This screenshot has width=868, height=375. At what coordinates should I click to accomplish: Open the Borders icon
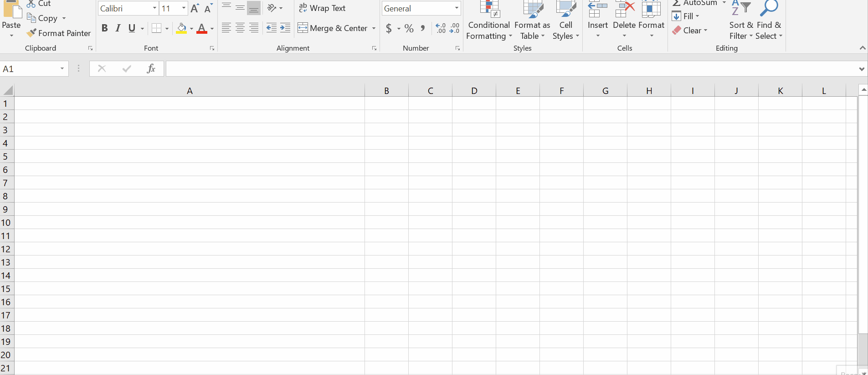(x=156, y=28)
